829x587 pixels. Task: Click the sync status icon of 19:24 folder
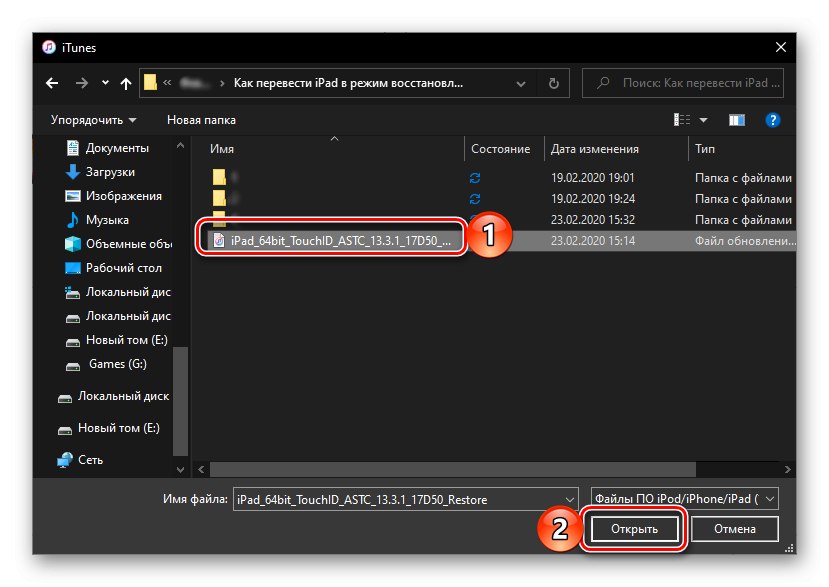click(x=475, y=199)
